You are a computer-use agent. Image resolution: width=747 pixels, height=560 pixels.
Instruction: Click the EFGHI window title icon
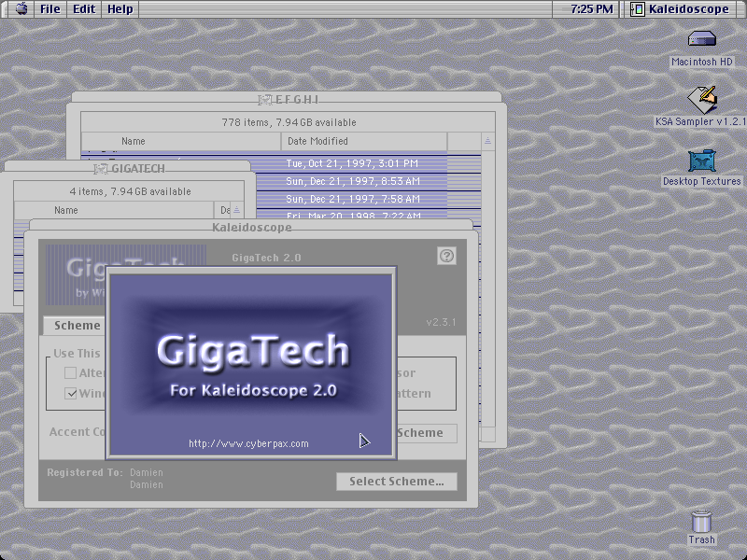pyautogui.click(x=265, y=100)
